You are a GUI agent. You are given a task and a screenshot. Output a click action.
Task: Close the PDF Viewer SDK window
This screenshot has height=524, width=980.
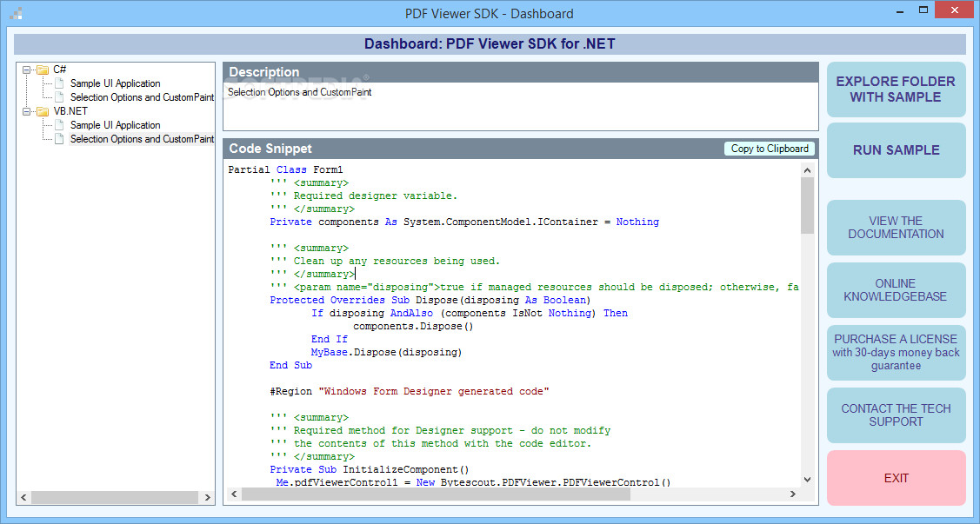[x=955, y=11]
